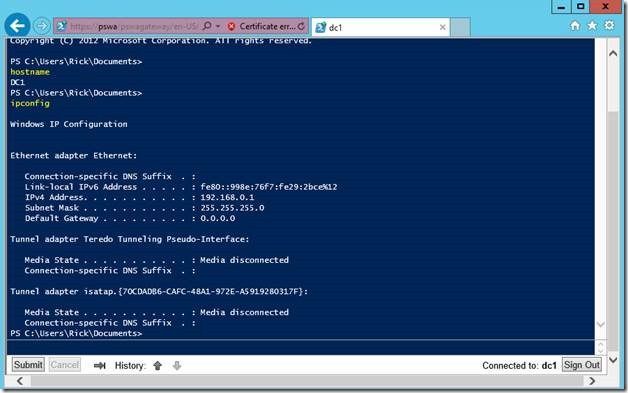Click the Teredo Tunneling adapter heading
Screen dimensions: 628x393
pos(130,239)
